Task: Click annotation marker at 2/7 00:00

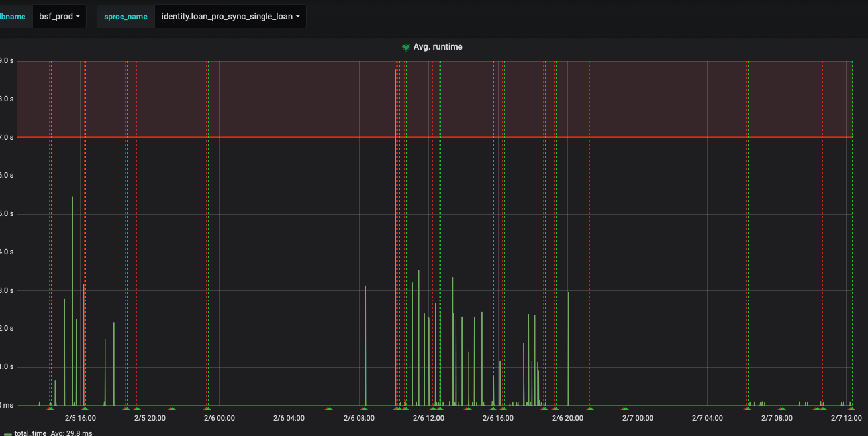Action: pyautogui.click(x=624, y=409)
